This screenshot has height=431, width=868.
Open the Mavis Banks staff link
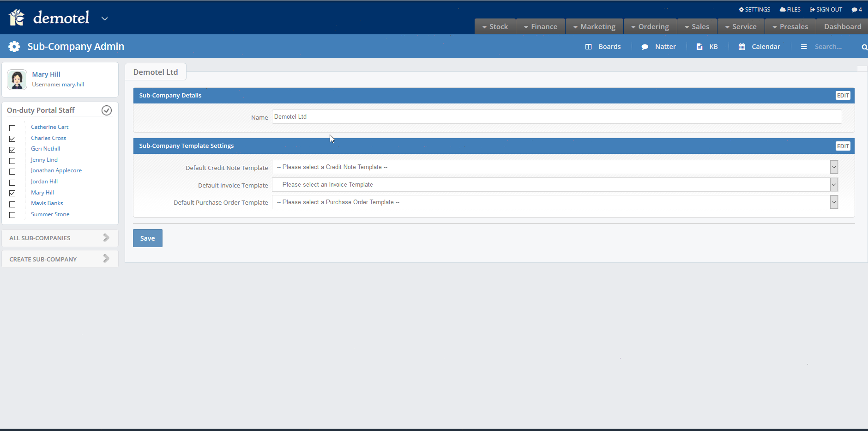pos(47,203)
